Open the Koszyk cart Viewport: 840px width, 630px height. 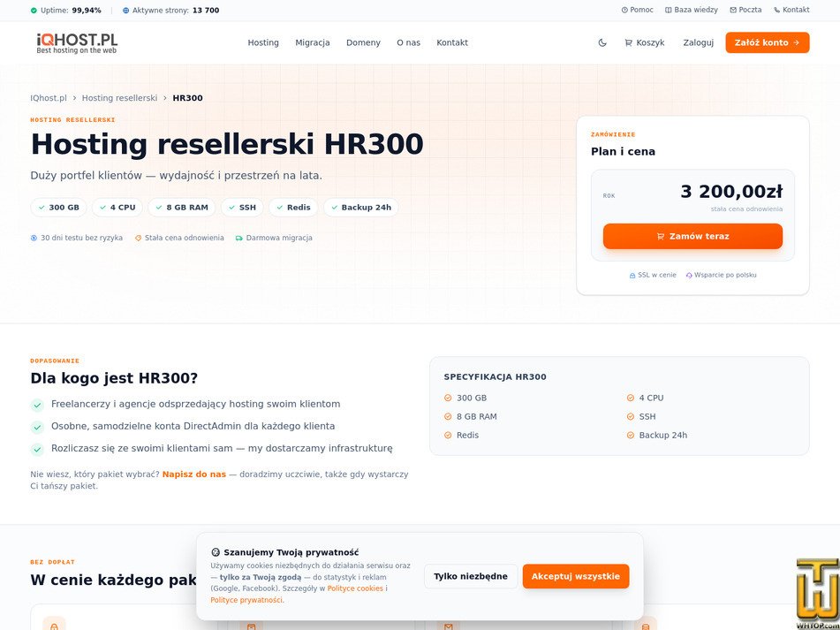tap(645, 43)
